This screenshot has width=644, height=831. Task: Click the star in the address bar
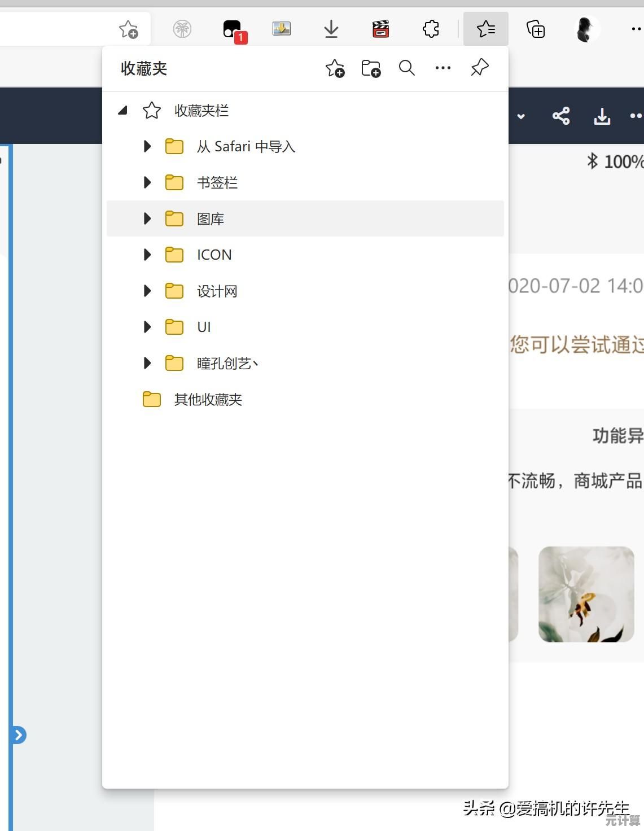coord(128,29)
